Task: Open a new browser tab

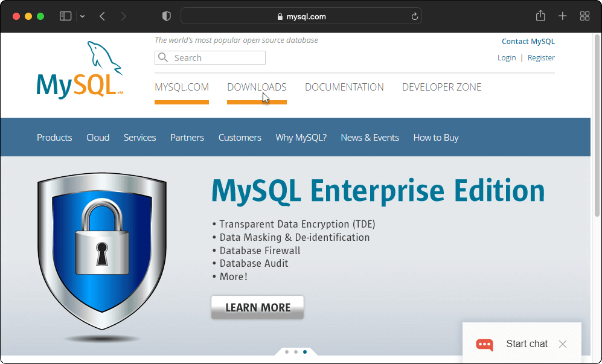Action: [562, 16]
